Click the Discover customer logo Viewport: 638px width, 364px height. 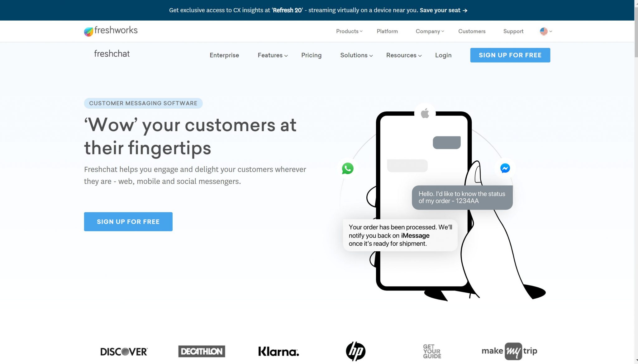pyautogui.click(x=124, y=352)
